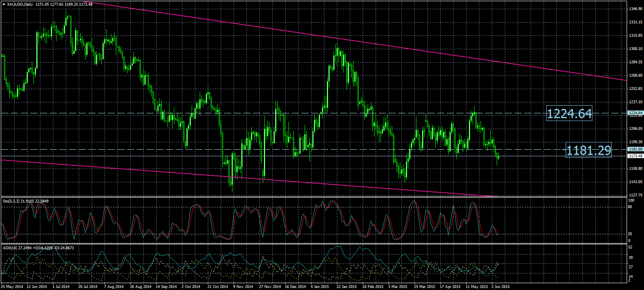Viewport: 644px width, 290px height.
Task: Click the 80 level on Stochastic scale
Action: pyautogui.click(x=630, y=207)
